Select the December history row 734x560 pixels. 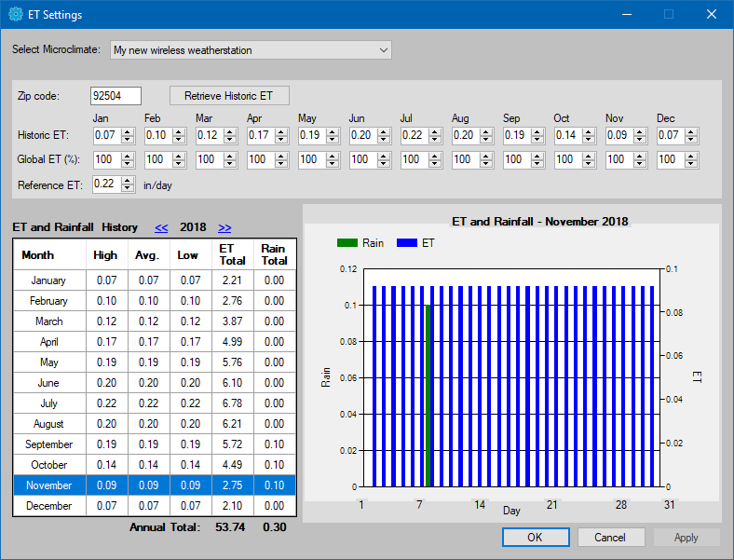[x=155, y=506]
